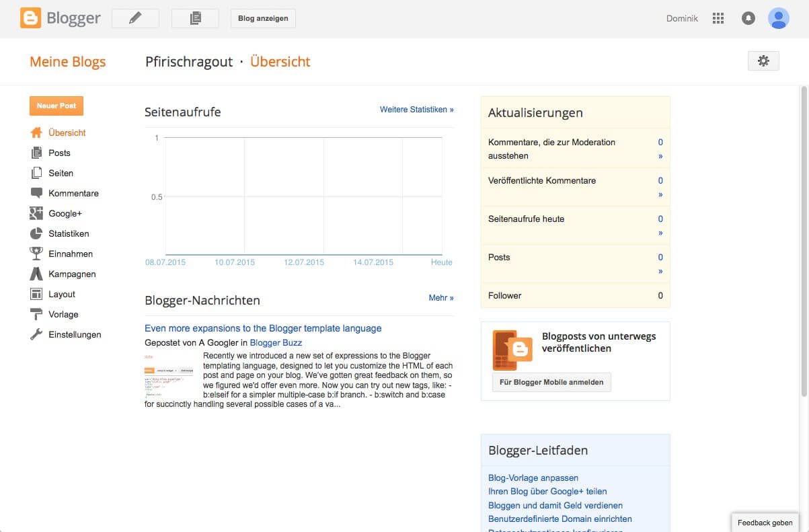Open the account menu via the profile avatar

tap(778, 18)
